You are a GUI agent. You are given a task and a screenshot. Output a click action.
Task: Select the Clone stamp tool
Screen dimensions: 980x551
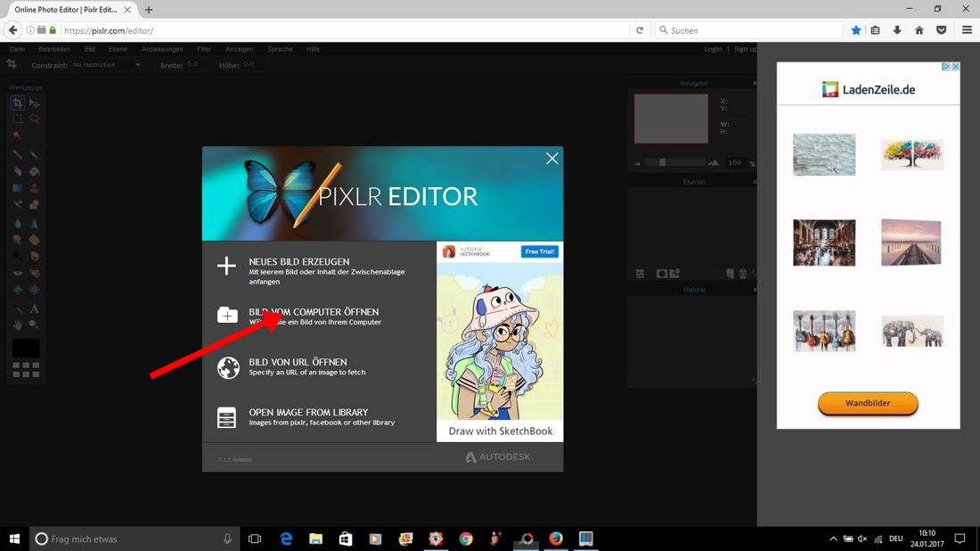[35, 187]
